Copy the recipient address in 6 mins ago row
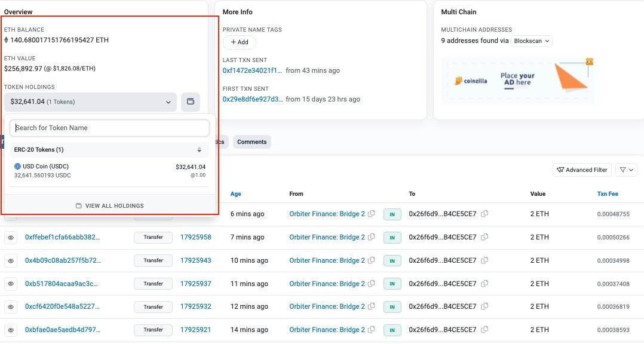This screenshot has height=344, width=644. point(484,214)
